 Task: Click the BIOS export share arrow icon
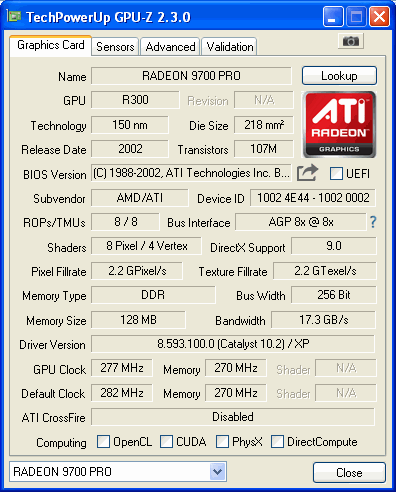(x=307, y=173)
